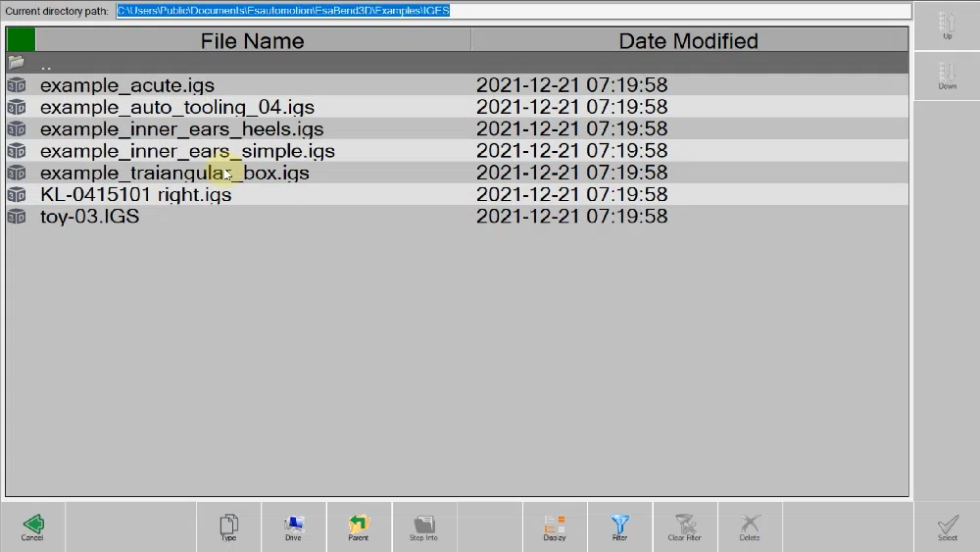The height and width of the screenshot is (552, 980).
Task: Click the green header corner cell
Action: click(x=22, y=40)
